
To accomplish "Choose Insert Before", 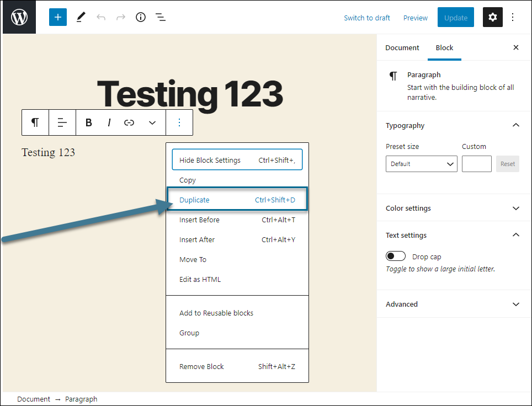I will (237, 220).
